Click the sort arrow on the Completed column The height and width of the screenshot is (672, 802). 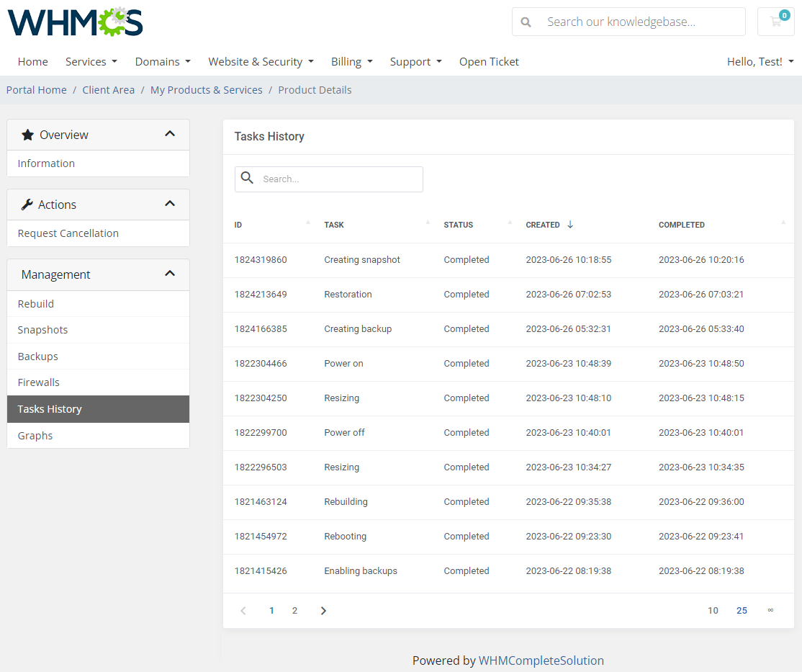click(783, 224)
